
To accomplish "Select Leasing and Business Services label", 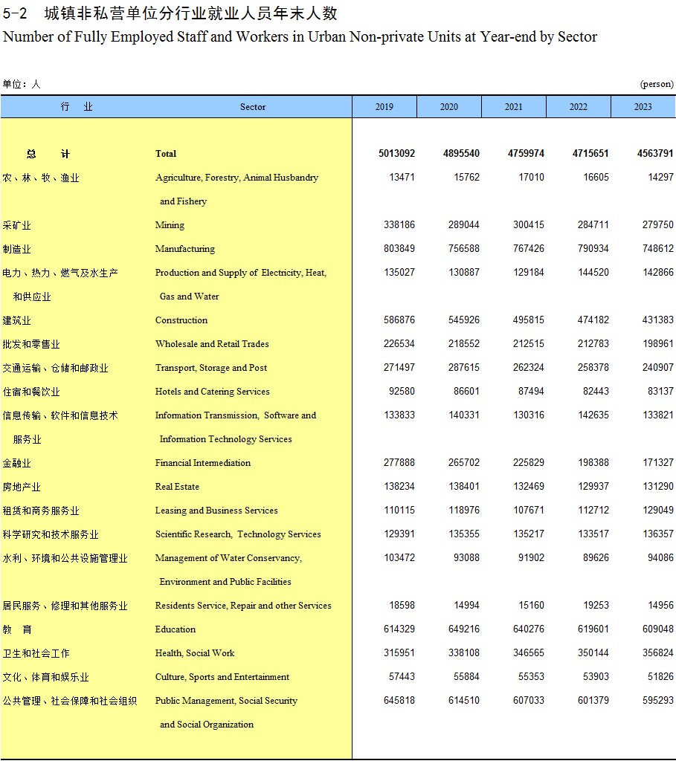I will [x=216, y=511].
